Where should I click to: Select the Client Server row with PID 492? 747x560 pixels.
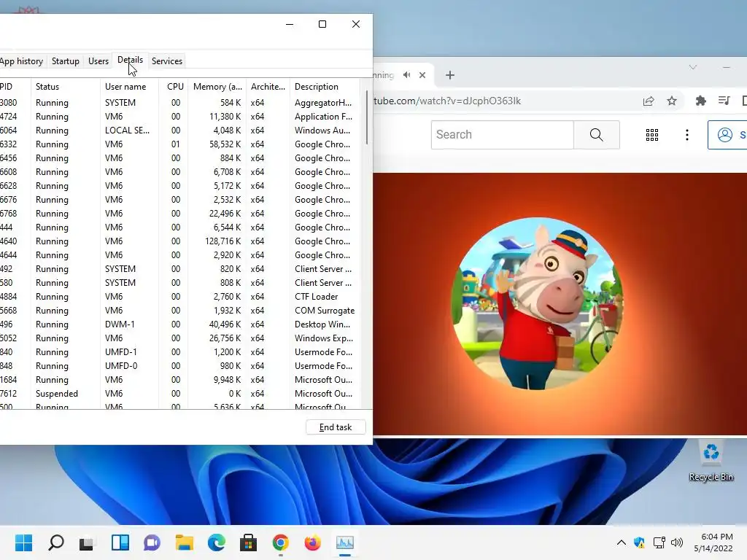pyautogui.click(x=180, y=268)
